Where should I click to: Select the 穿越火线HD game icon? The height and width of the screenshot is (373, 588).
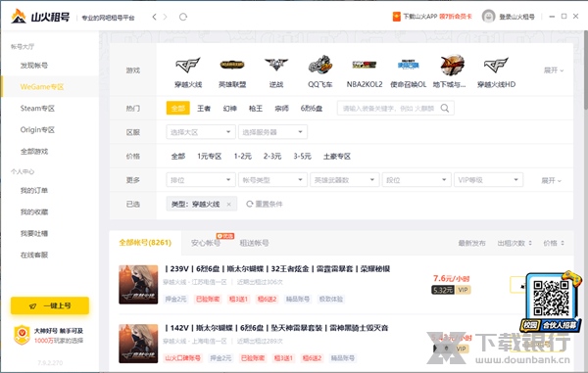coord(496,66)
